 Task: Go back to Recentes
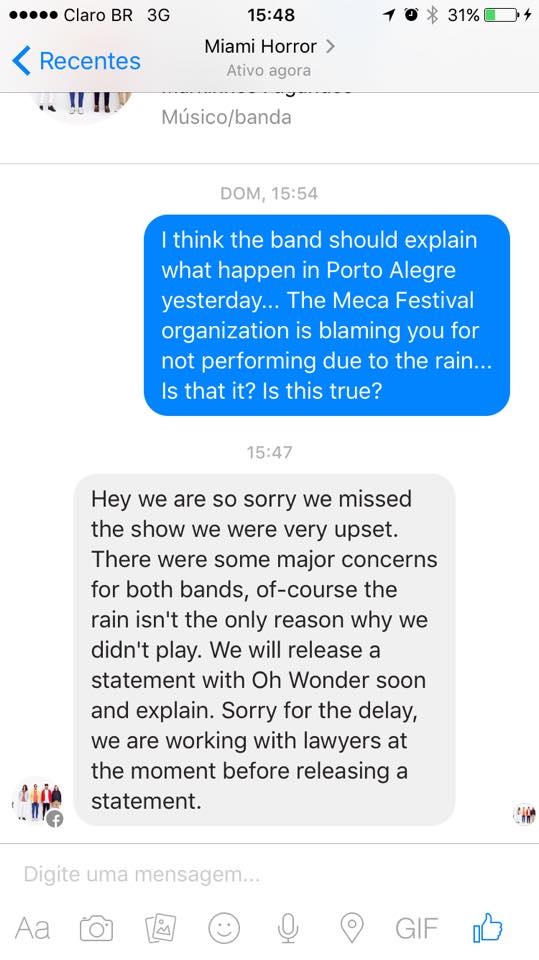tap(76, 61)
